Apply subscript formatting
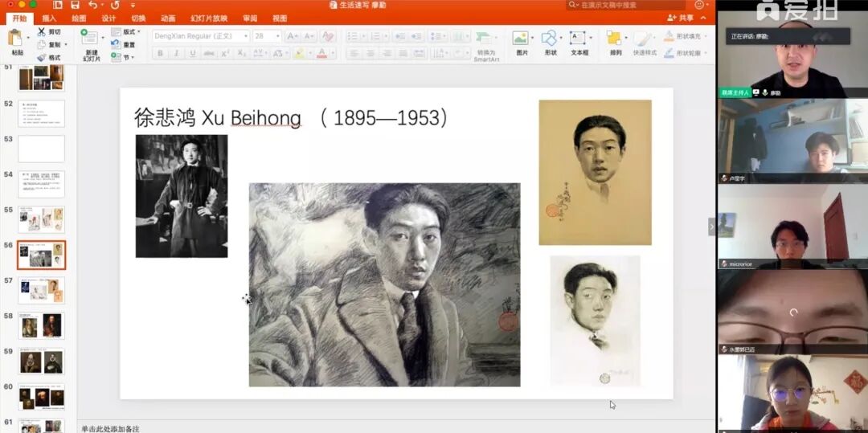 coord(241,53)
